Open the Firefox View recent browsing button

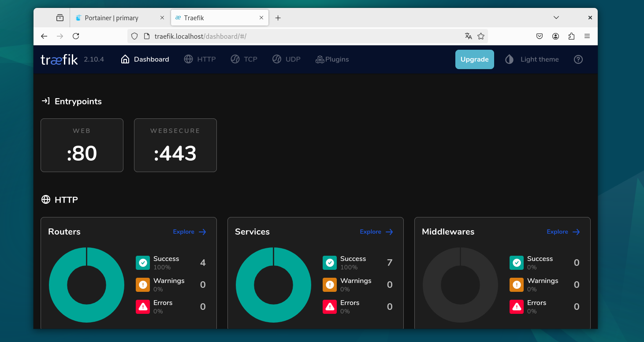(x=60, y=18)
